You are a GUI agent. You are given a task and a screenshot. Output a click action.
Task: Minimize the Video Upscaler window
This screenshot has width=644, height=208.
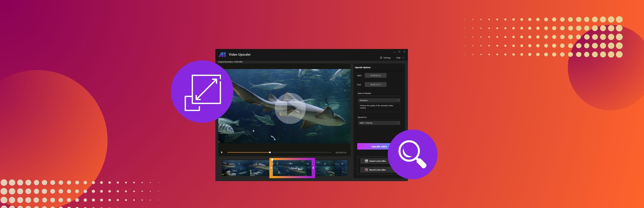point(394,52)
